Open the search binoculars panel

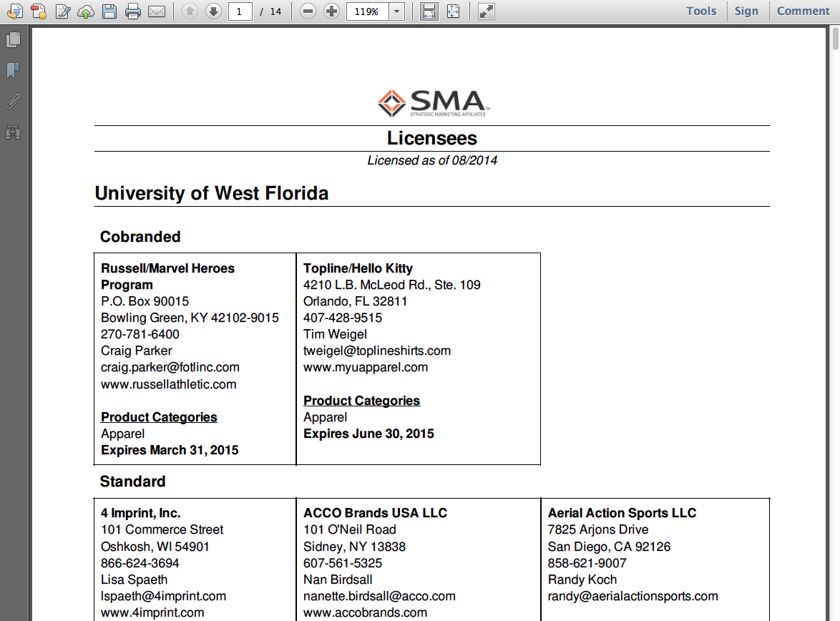[x=14, y=132]
